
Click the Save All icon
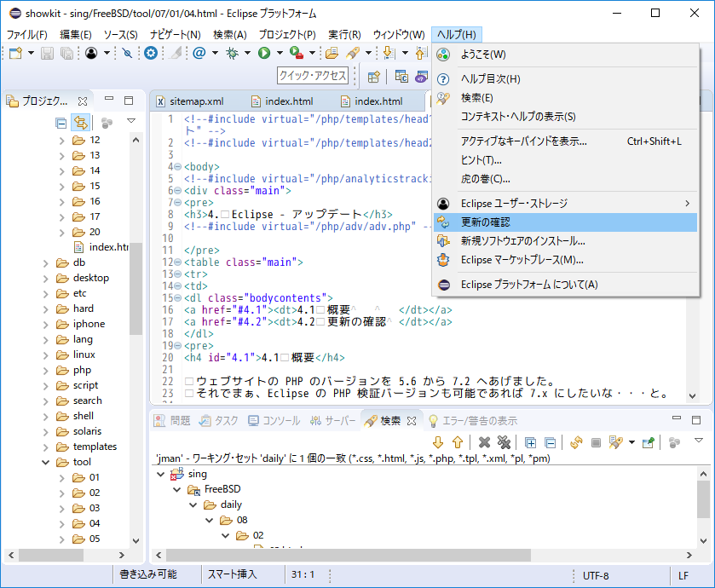point(67,54)
